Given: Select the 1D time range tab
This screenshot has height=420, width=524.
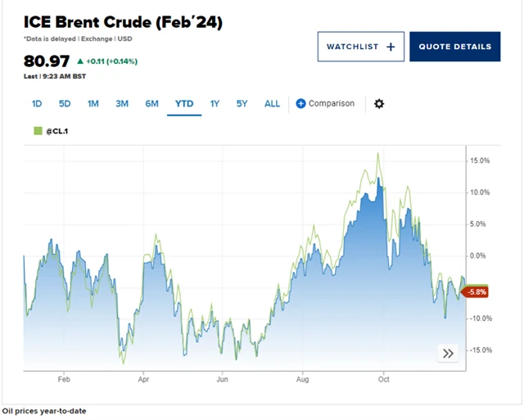Looking at the screenshot, I should 37,104.
